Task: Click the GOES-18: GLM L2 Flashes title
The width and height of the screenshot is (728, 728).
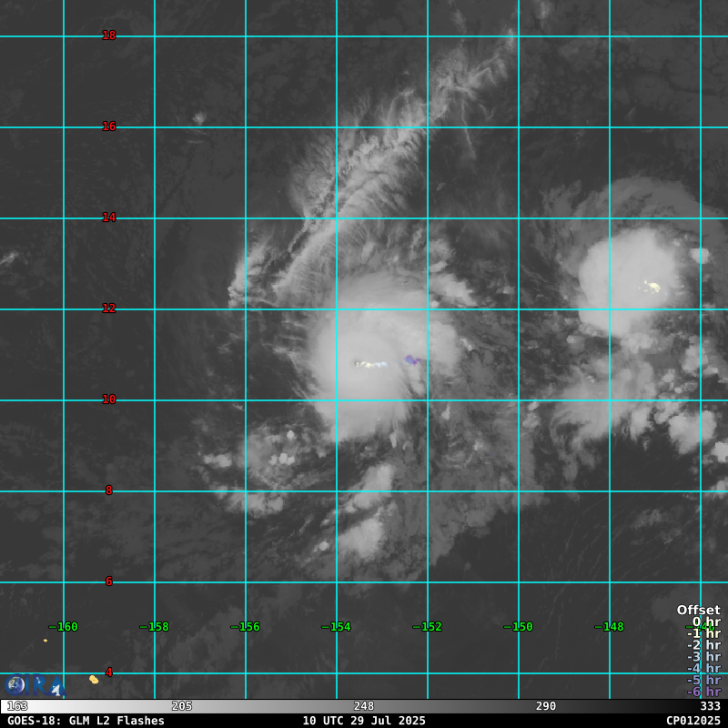Action: [x=86, y=721]
